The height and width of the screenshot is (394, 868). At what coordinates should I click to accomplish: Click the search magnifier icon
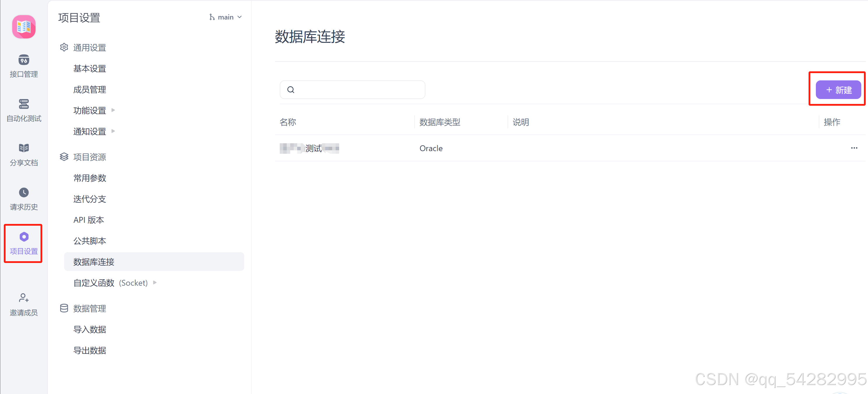[291, 90]
